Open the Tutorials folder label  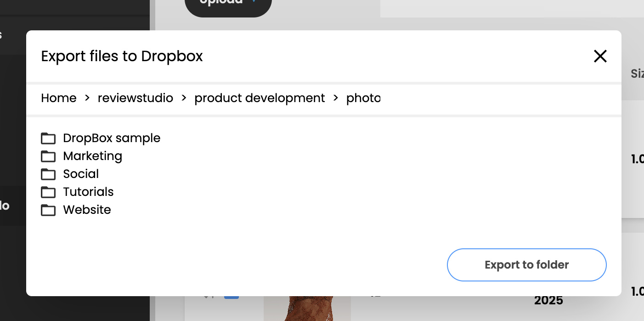(88, 192)
